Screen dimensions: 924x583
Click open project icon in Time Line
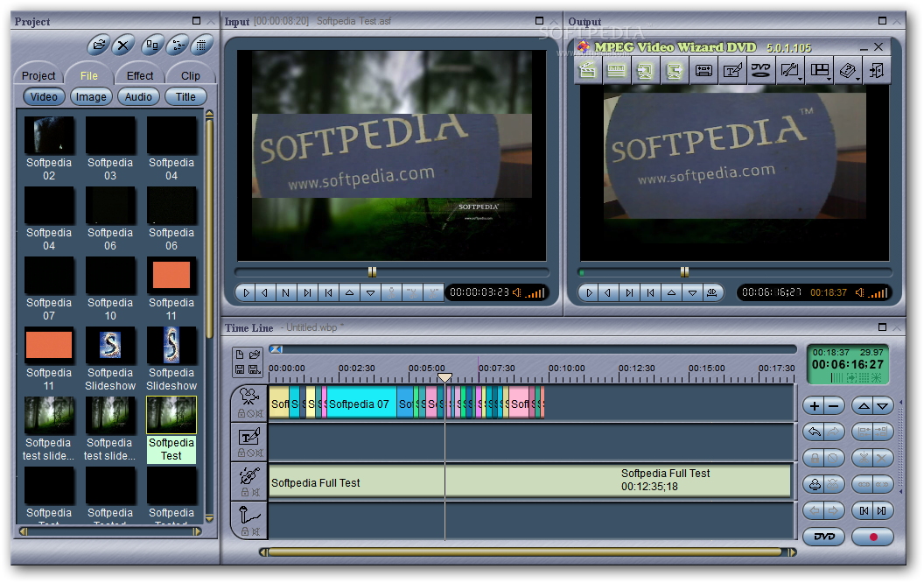[255, 355]
